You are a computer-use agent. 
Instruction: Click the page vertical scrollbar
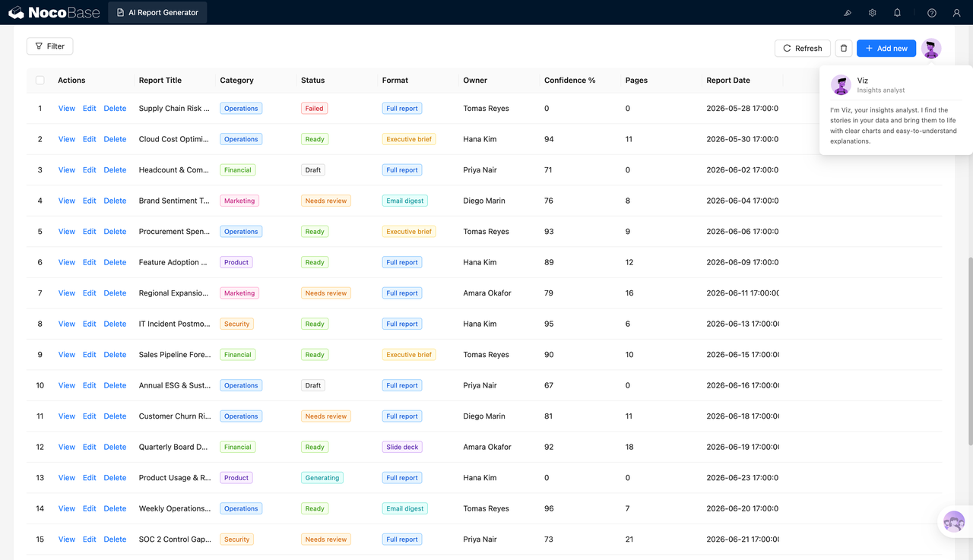coord(969,351)
